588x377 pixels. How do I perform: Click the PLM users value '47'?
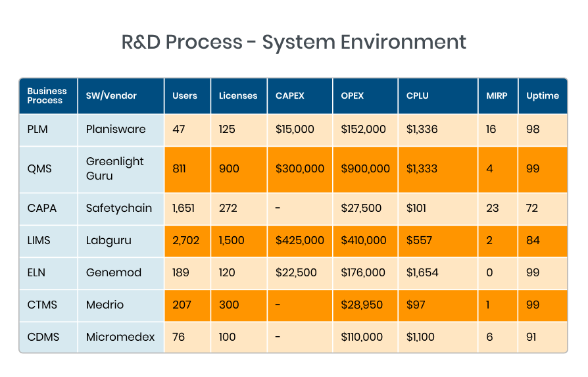click(178, 129)
